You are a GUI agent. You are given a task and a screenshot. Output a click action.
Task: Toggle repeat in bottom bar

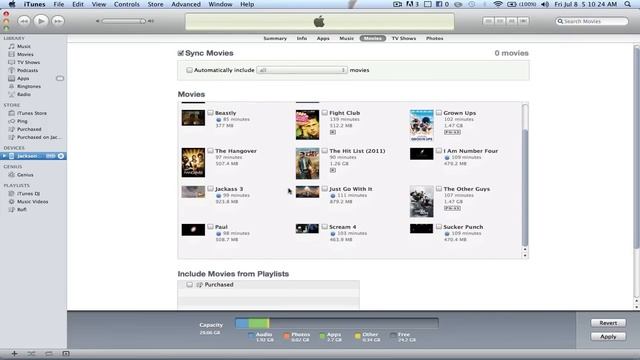click(49, 353)
